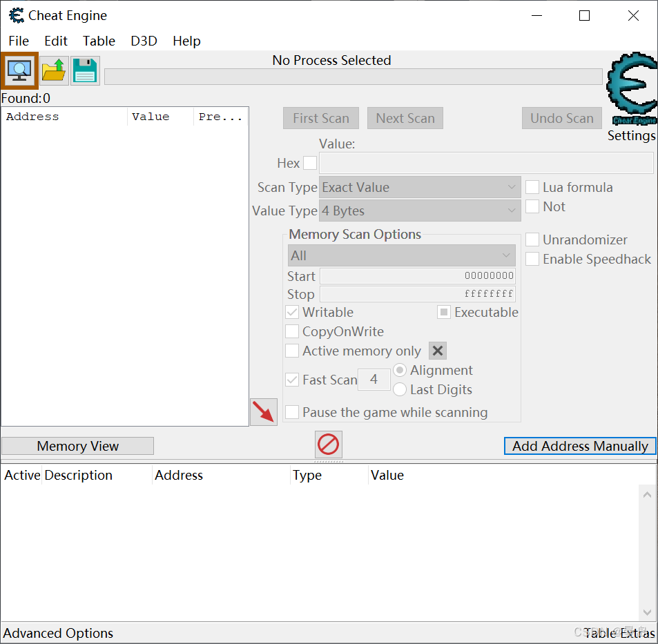Open the process list computer icon
Viewport: 658px width, 644px height.
tap(19, 70)
